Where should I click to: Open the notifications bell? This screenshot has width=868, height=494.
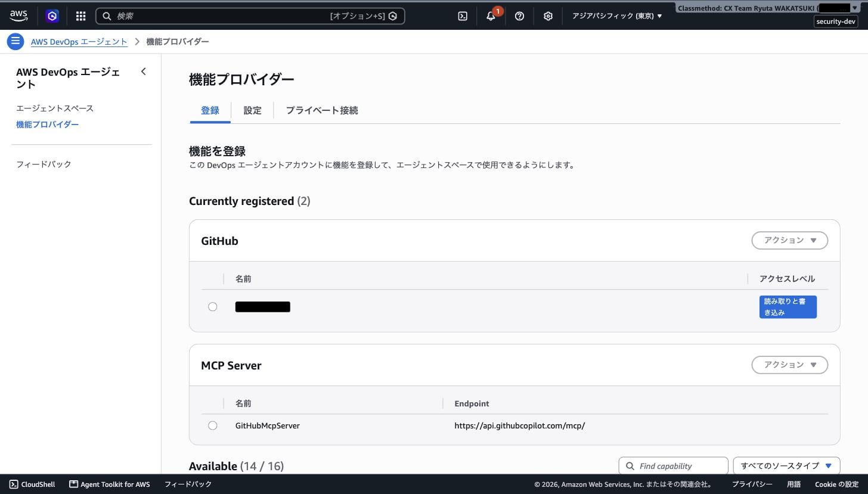tap(491, 16)
